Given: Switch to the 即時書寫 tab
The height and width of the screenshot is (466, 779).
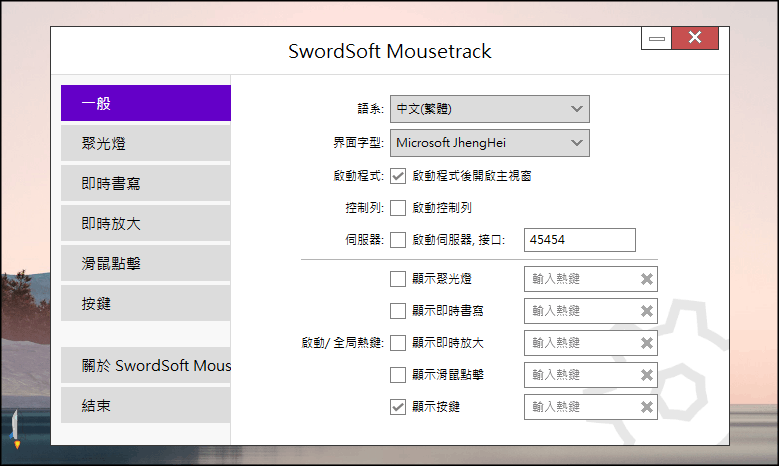Looking at the screenshot, I should [146, 183].
